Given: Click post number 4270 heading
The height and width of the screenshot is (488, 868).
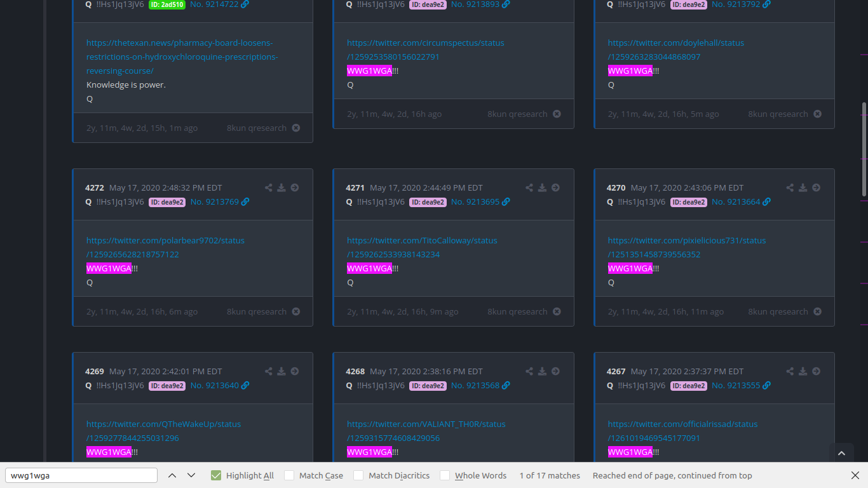Looking at the screenshot, I should (x=616, y=187).
